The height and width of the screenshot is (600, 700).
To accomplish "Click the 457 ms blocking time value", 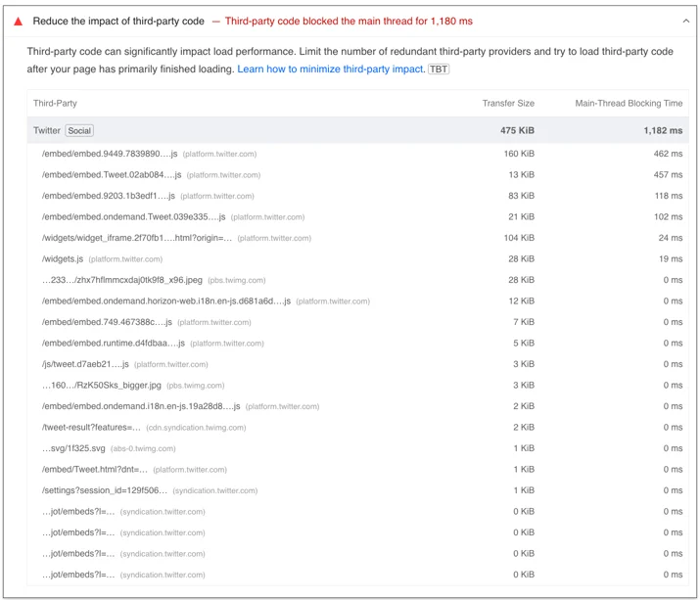I will pyautogui.click(x=668, y=174).
